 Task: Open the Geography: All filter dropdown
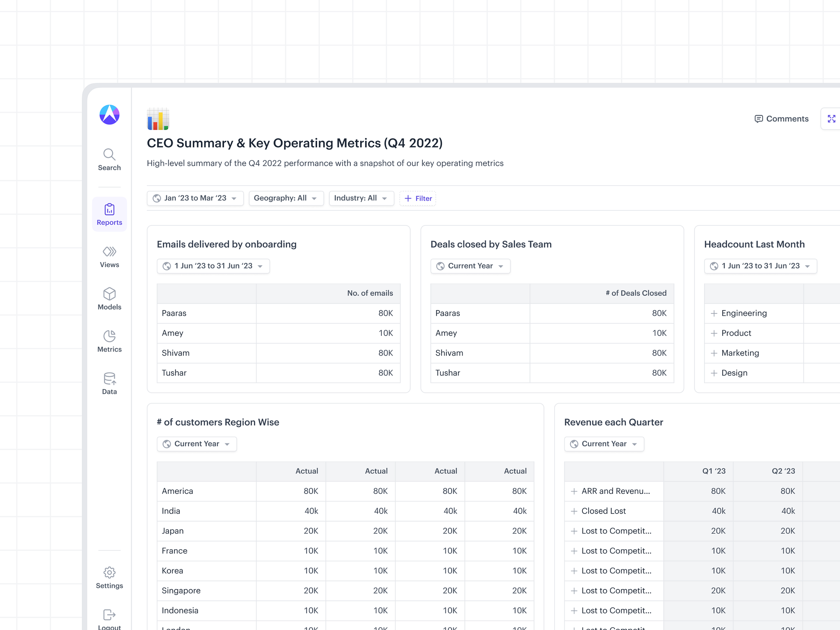tap(286, 198)
